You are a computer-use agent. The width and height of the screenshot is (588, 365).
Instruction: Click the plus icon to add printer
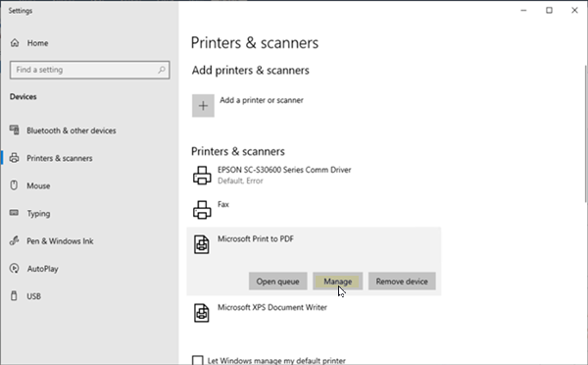[x=203, y=106]
